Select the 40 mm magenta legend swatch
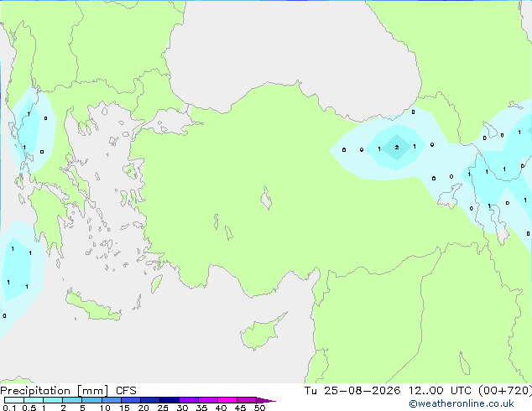The image size is (532, 411). click(227, 400)
